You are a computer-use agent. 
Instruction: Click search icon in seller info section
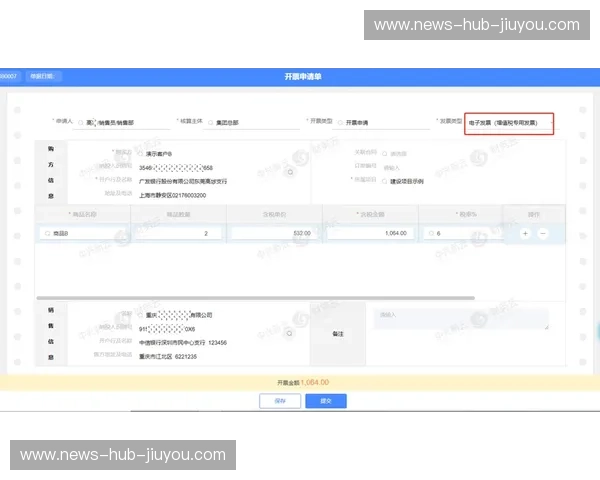pos(292,326)
